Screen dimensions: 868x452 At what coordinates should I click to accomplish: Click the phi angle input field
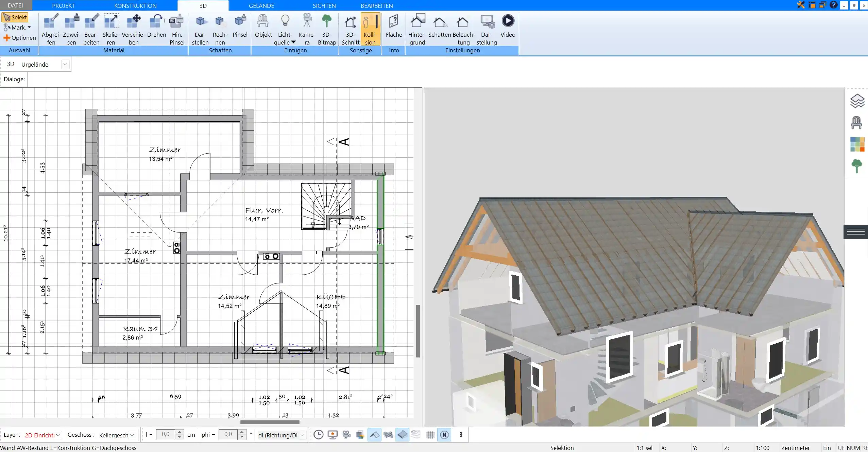pyautogui.click(x=228, y=435)
